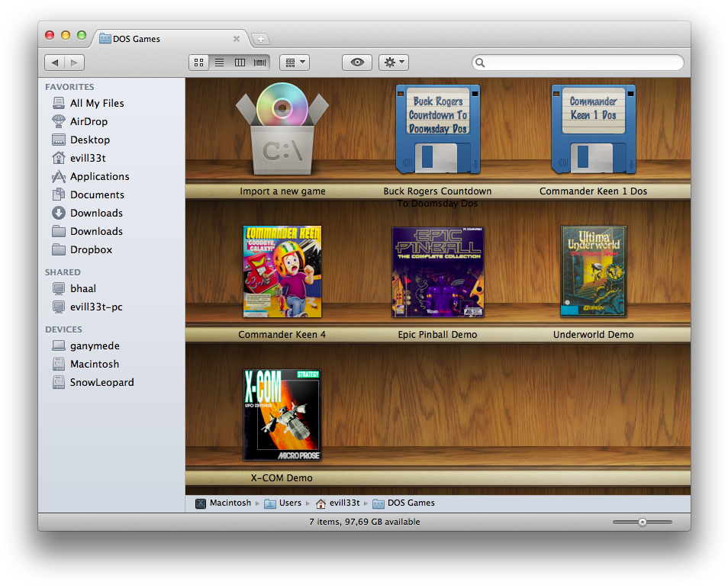728x585 pixels.
Task: Click the DEVICES section header
Action: coord(63,329)
